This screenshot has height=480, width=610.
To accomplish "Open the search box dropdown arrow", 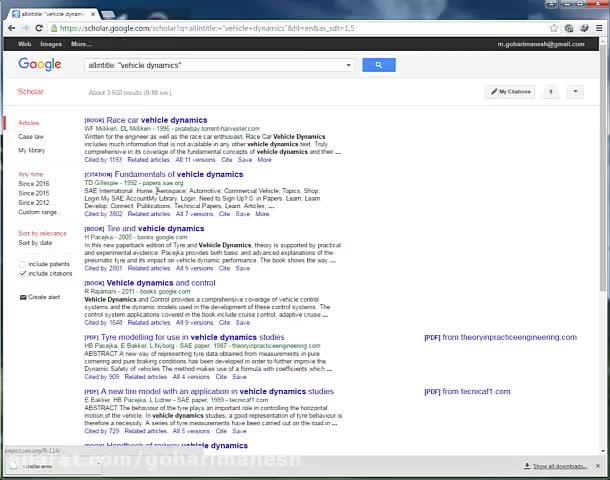I will click(x=349, y=65).
